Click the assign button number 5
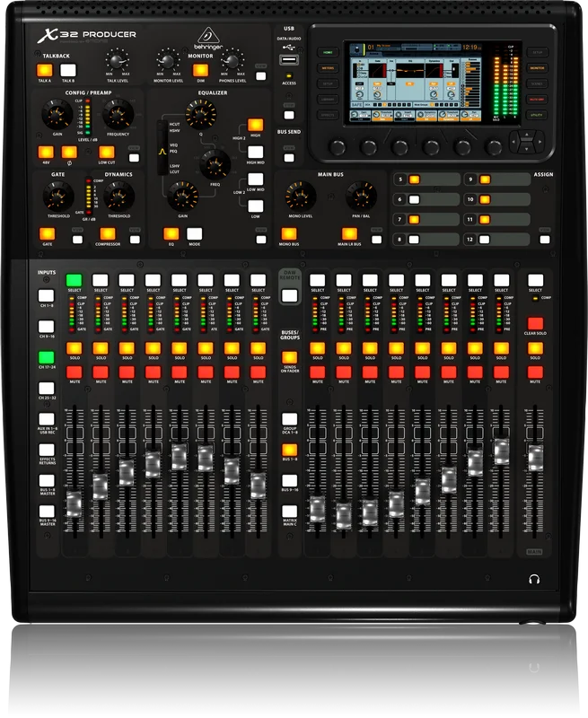The image size is (588, 718). click(x=415, y=179)
